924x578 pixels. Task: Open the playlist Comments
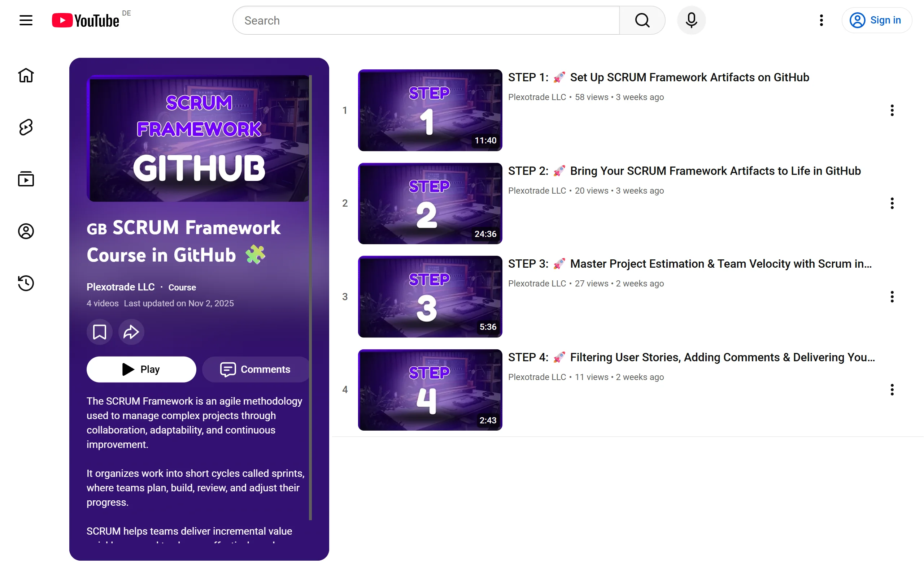click(255, 369)
